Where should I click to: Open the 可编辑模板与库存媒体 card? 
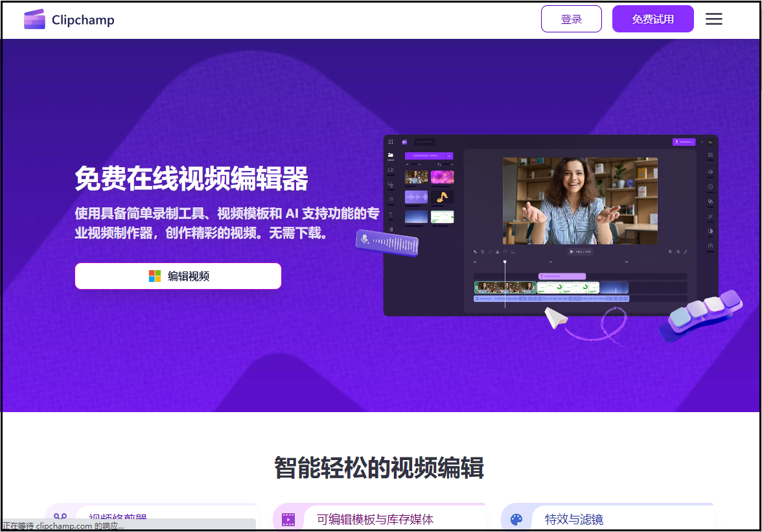click(379, 517)
